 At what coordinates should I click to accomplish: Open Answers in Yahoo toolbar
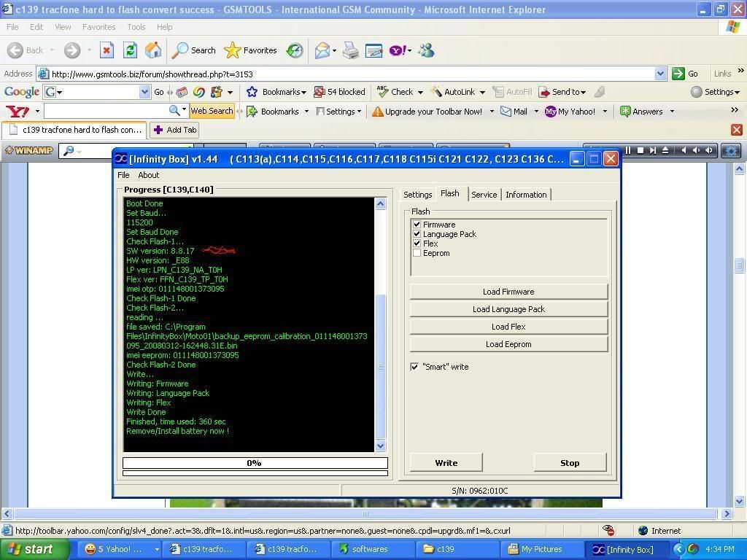641,112
